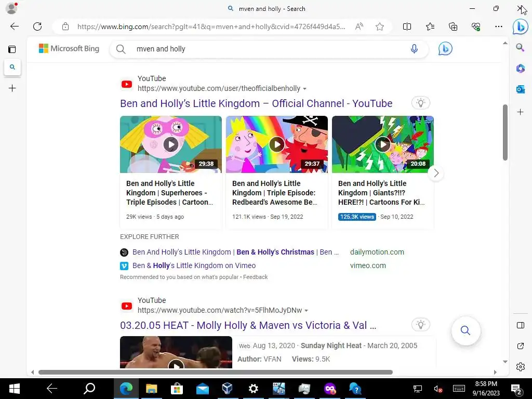Open Outlook in the sidebar
Image resolution: width=532 pixels, height=399 pixels.
[521, 89]
